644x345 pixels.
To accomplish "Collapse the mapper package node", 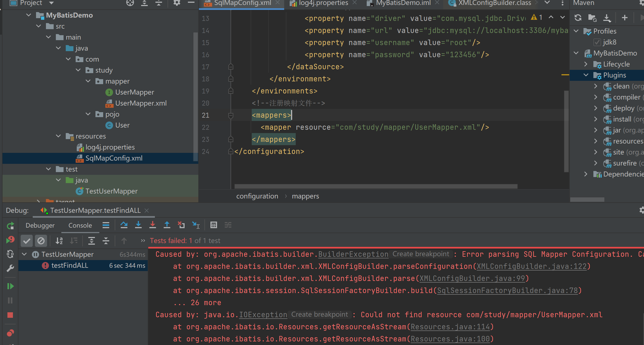I will tap(88, 81).
